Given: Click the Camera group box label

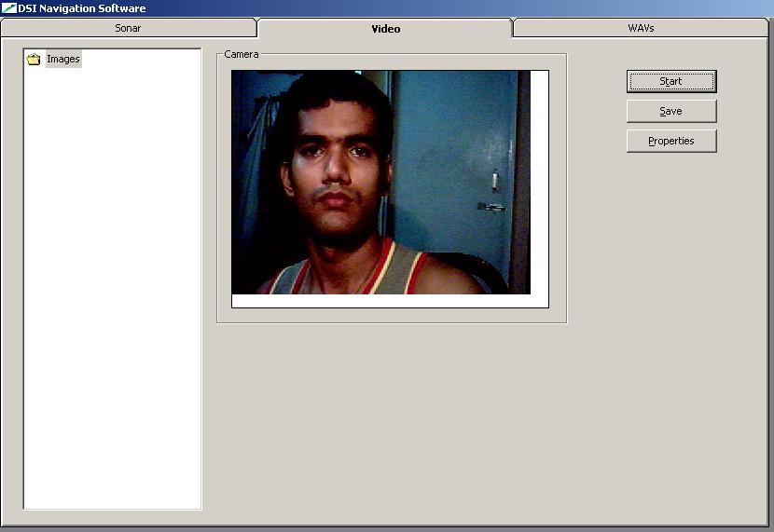Looking at the screenshot, I should click(242, 55).
